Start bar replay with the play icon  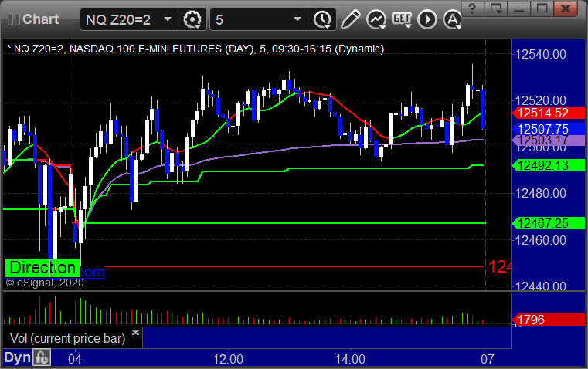point(427,19)
